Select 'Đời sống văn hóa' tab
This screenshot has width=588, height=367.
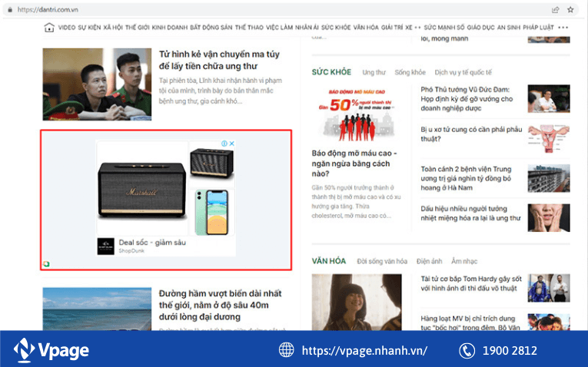pos(382,261)
